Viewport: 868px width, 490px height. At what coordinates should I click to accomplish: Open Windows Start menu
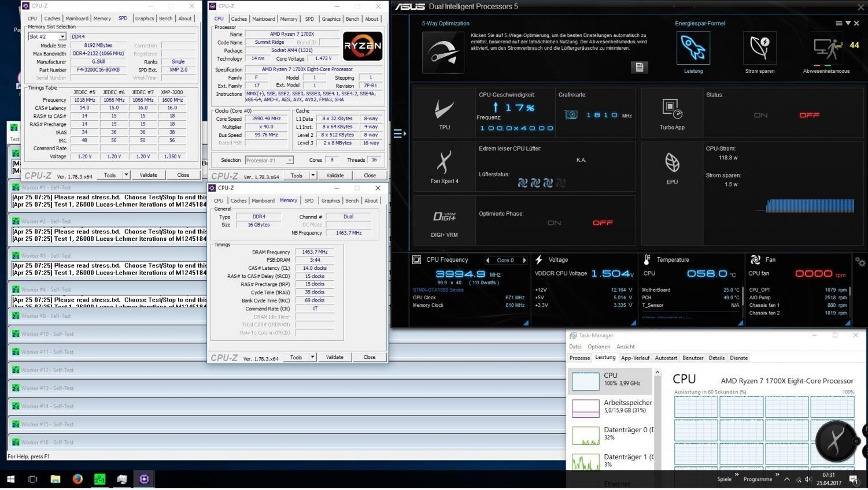10,479
